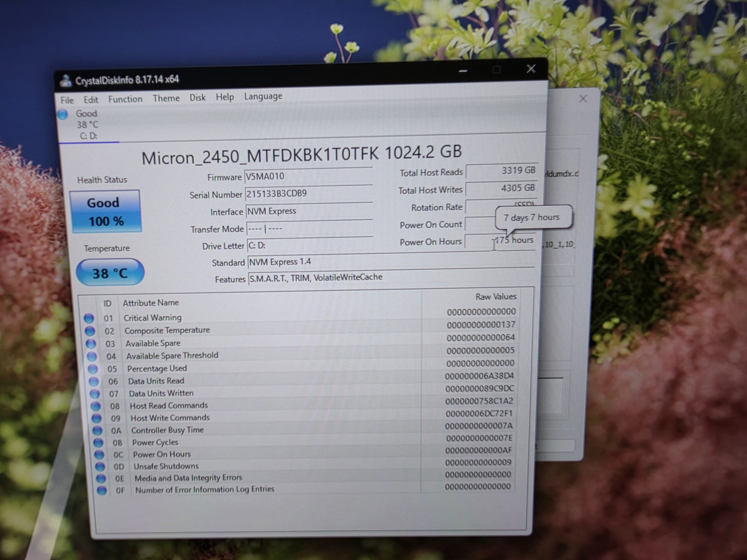747x560 pixels.
Task: Click status orb for Media and Data Integrity Errors
Action: point(101,478)
